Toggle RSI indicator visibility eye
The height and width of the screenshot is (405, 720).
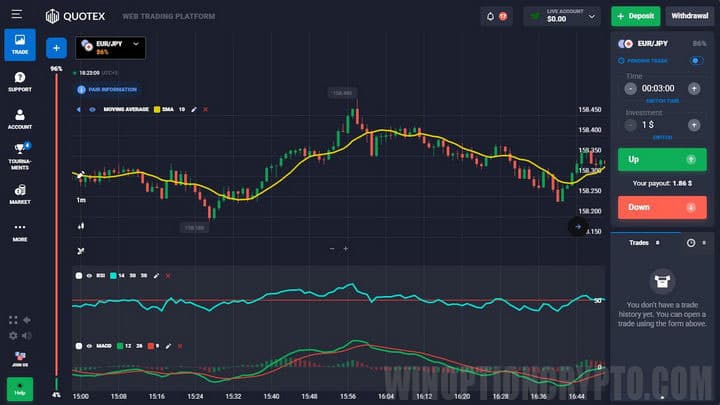90,276
